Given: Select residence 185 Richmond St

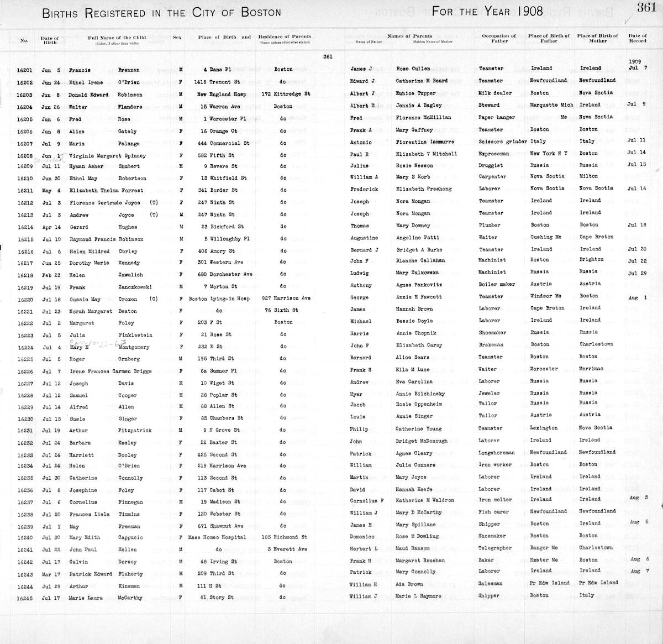Looking at the screenshot, I should [x=283, y=537].
